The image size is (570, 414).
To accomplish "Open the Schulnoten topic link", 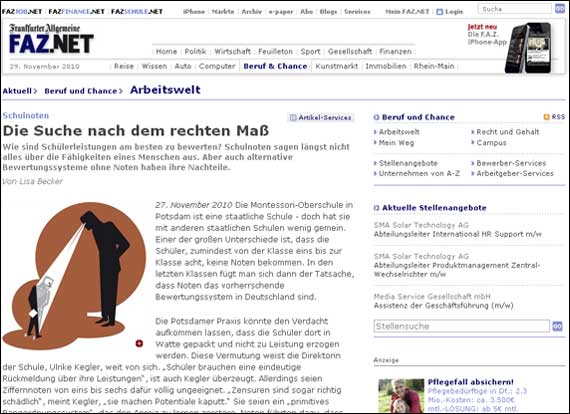I will [25, 116].
